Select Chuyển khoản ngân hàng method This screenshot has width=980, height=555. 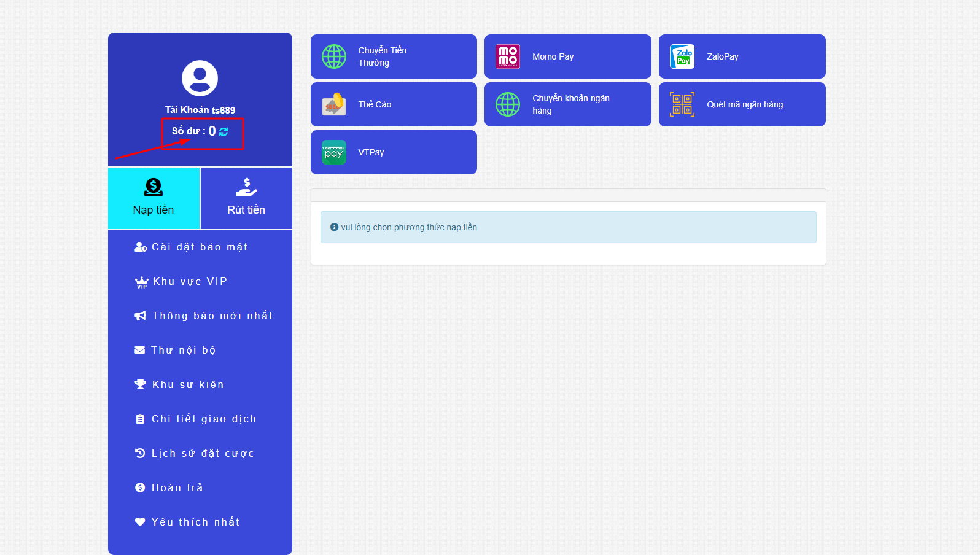click(568, 104)
